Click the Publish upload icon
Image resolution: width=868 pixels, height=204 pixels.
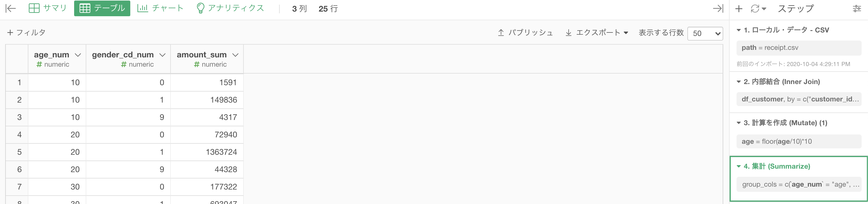pos(501,32)
